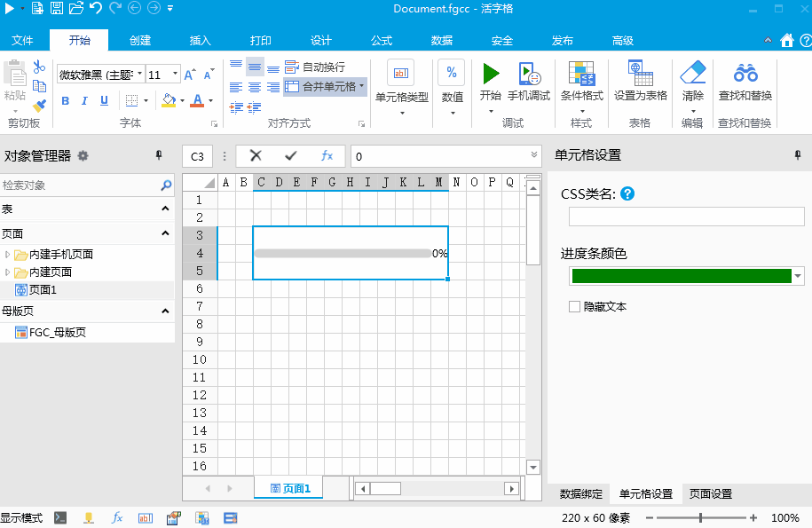Select FGC_母版页 master page

pos(51,332)
